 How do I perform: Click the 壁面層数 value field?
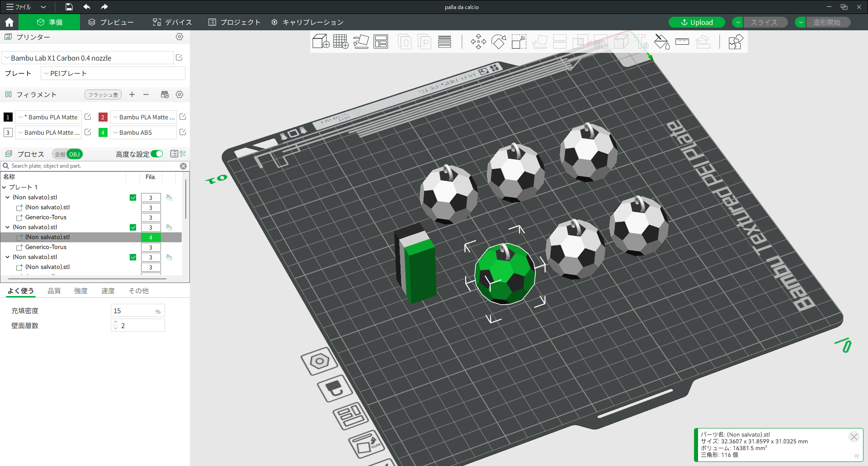tap(138, 325)
